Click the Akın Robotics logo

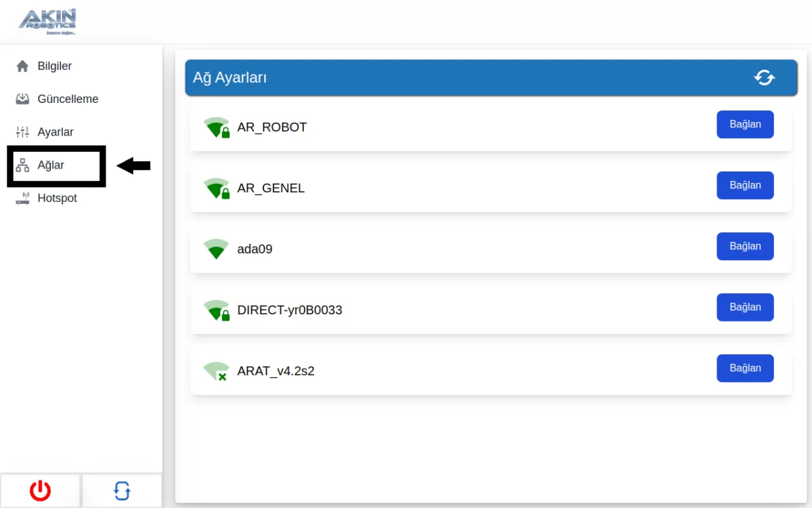[47, 22]
